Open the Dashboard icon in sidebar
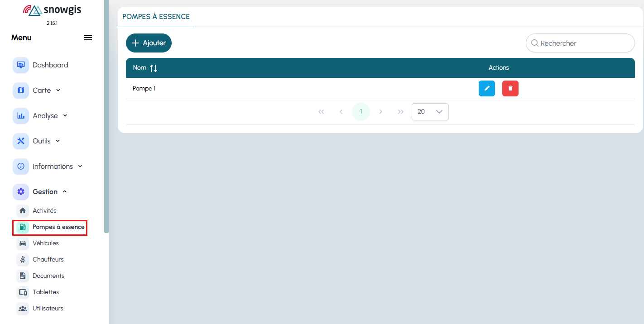The image size is (644, 324). [x=20, y=65]
